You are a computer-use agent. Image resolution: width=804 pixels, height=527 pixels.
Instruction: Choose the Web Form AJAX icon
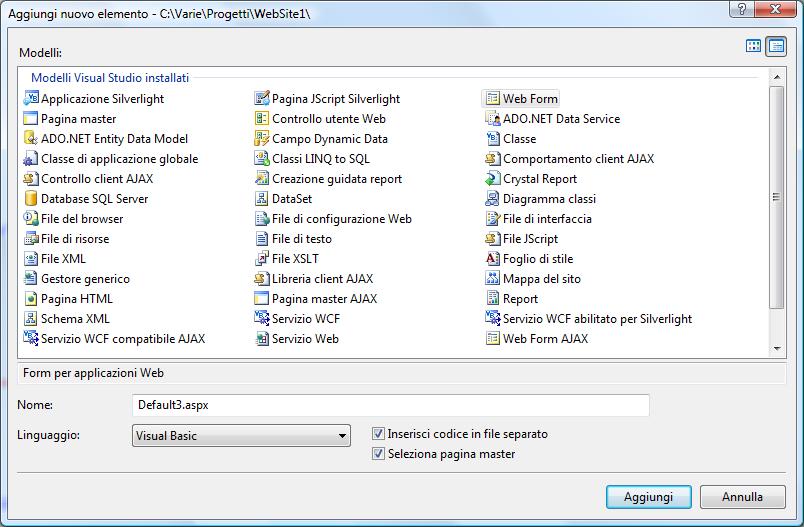click(x=493, y=338)
